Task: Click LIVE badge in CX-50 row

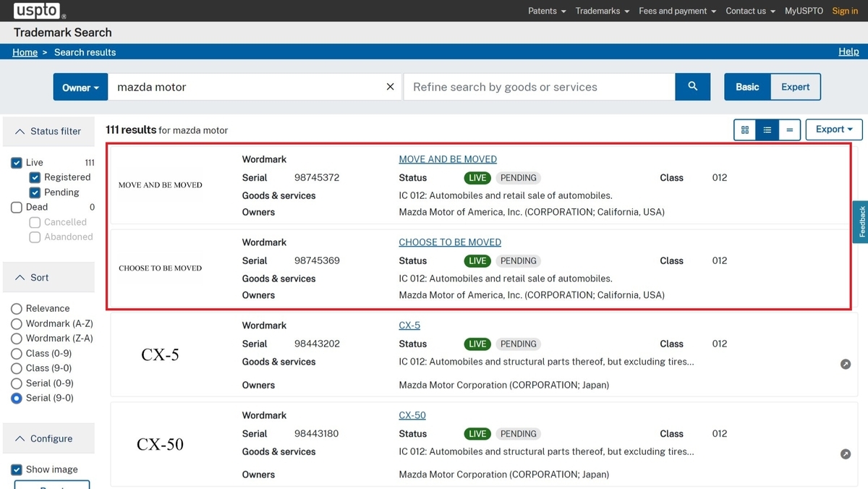Action: pos(477,434)
